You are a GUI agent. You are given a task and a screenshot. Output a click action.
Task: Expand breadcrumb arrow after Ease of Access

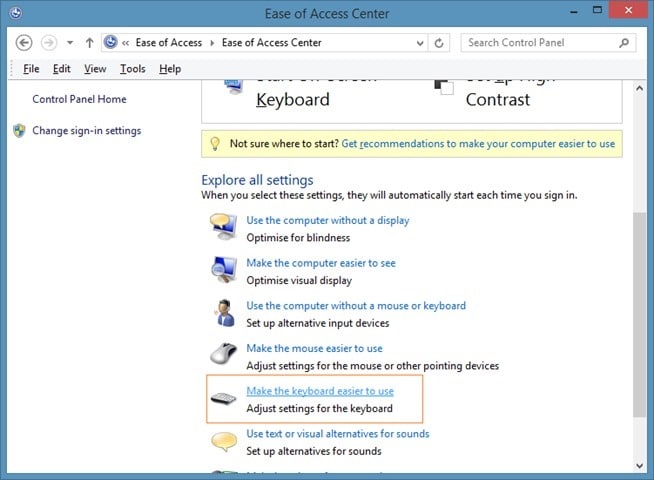pyautogui.click(x=212, y=43)
